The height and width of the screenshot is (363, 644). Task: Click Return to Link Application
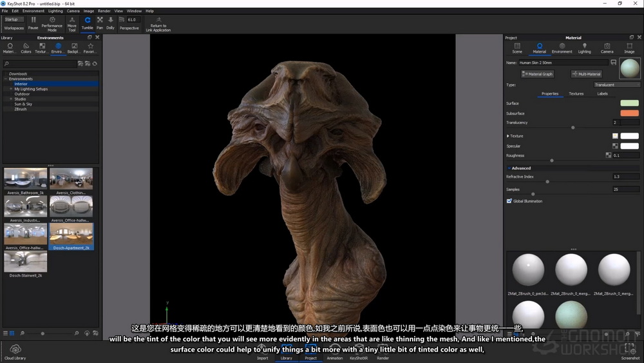click(158, 25)
